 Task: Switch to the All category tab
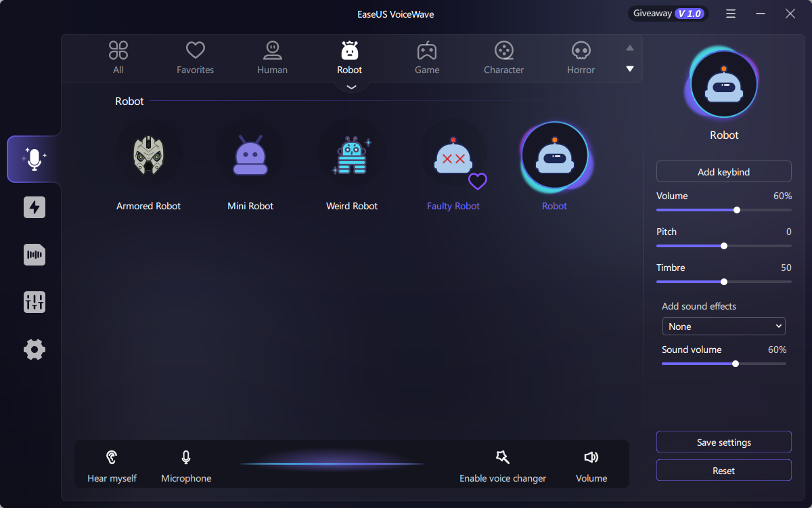coord(118,58)
